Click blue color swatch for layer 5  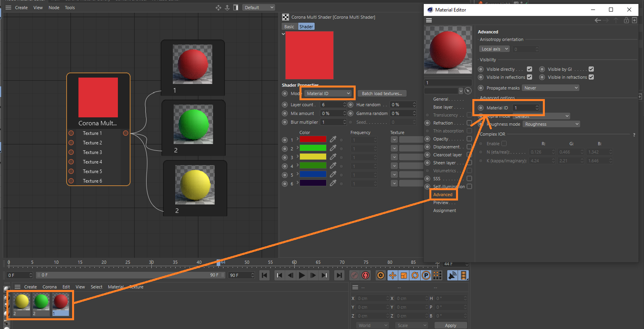click(313, 174)
